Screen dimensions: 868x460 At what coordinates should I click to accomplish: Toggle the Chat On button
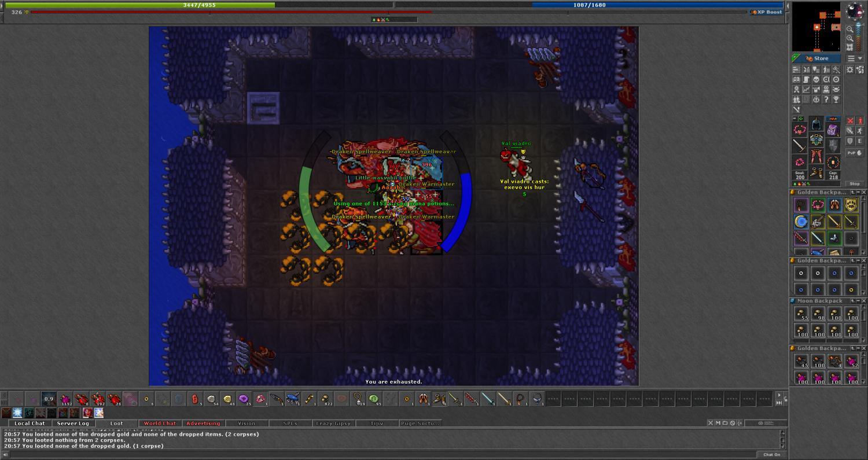click(x=772, y=455)
